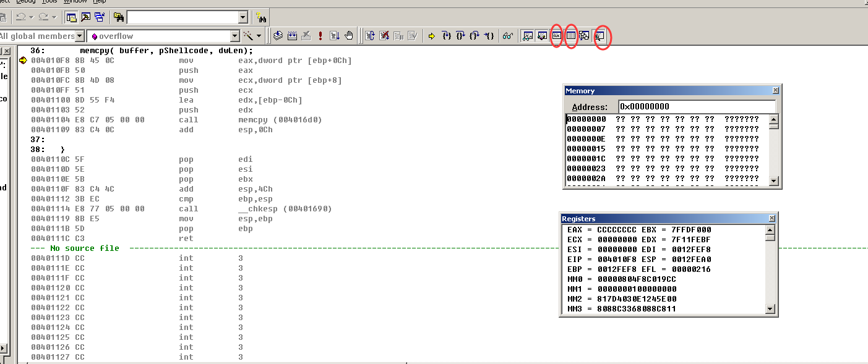Screen dimensions: 868x364
Task: Click the Restart debugger icon
Action: pyautogui.click(x=370, y=36)
